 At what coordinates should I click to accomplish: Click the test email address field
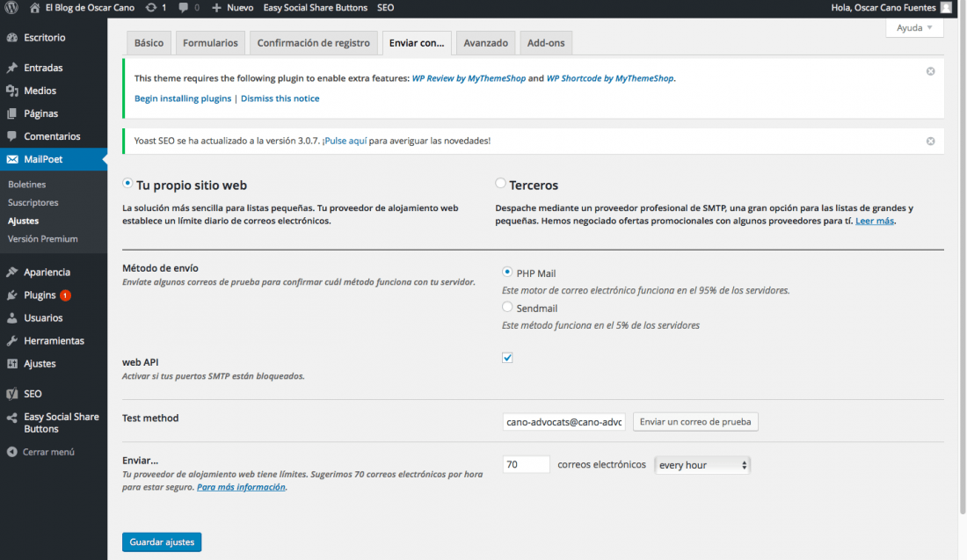pyautogui.click(x=563, y=422)
